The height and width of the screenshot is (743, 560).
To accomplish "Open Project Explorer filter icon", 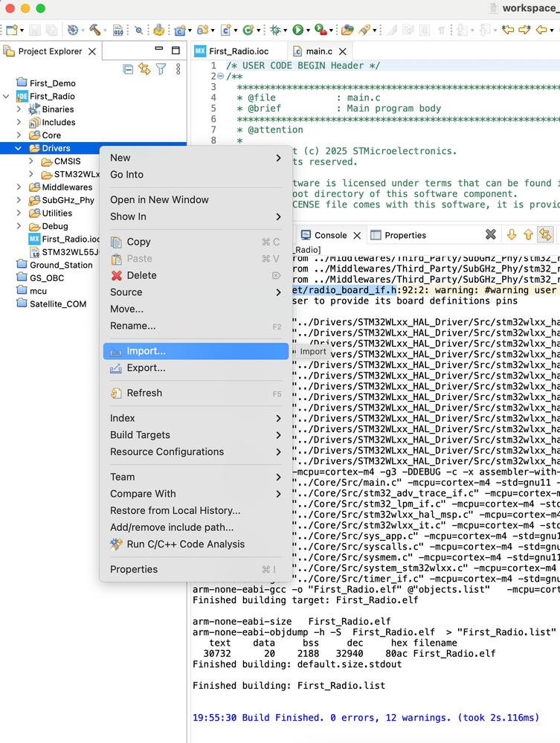I will pos(161,69).
